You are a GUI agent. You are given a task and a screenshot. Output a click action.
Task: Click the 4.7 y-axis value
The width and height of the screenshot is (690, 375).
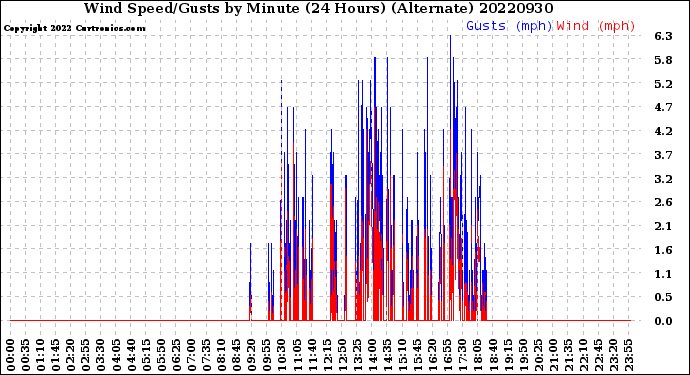point(663,107)
